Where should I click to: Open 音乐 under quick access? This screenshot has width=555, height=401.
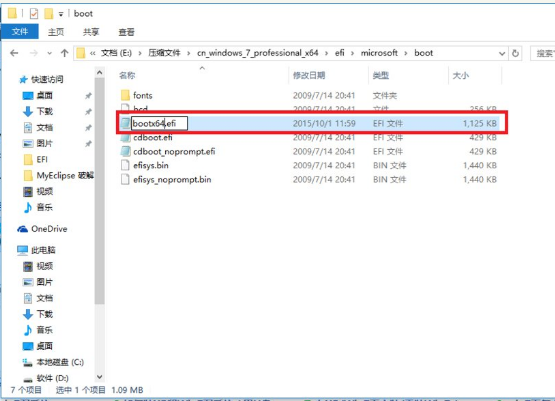(45, 207)
